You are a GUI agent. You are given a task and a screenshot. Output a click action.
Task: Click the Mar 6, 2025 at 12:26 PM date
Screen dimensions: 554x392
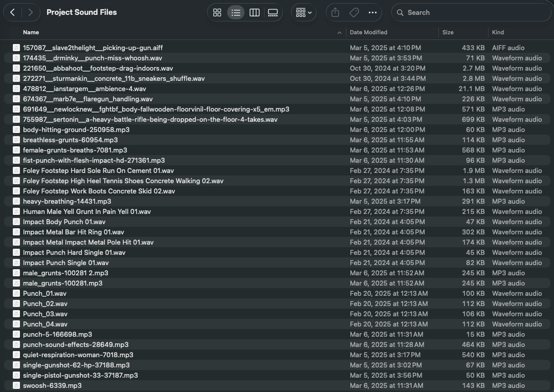coord(387,89)
